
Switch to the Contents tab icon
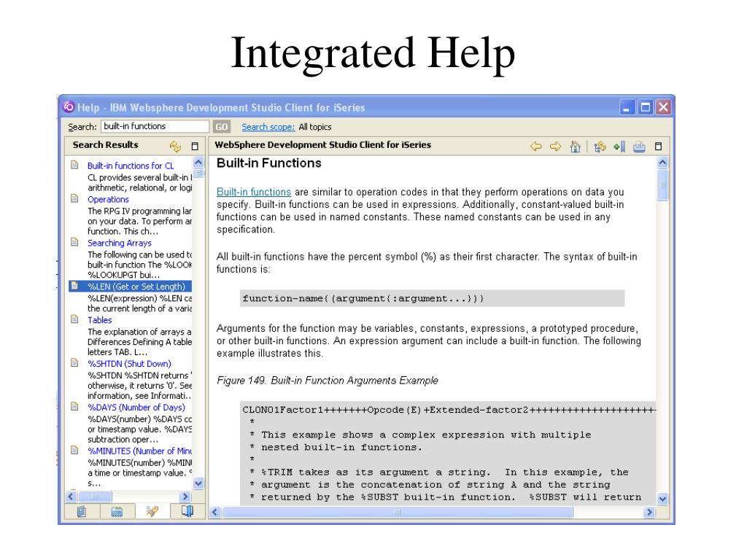point(82,511)
